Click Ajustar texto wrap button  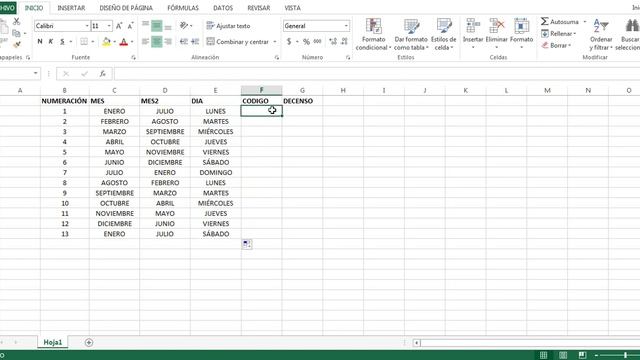click(x=228, y=26)
